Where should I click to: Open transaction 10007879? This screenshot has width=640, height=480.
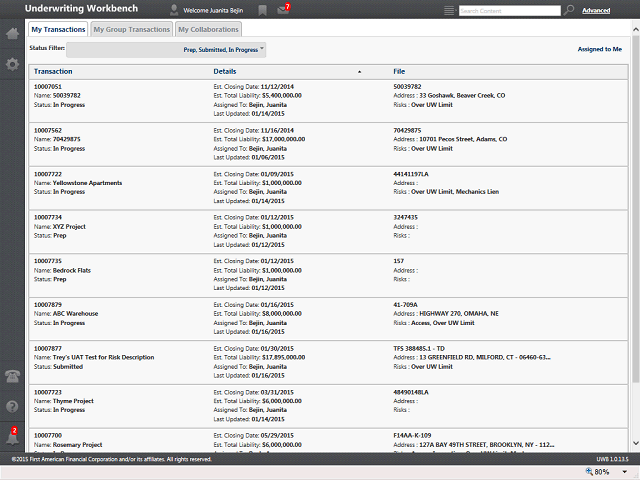coord(48,305)
